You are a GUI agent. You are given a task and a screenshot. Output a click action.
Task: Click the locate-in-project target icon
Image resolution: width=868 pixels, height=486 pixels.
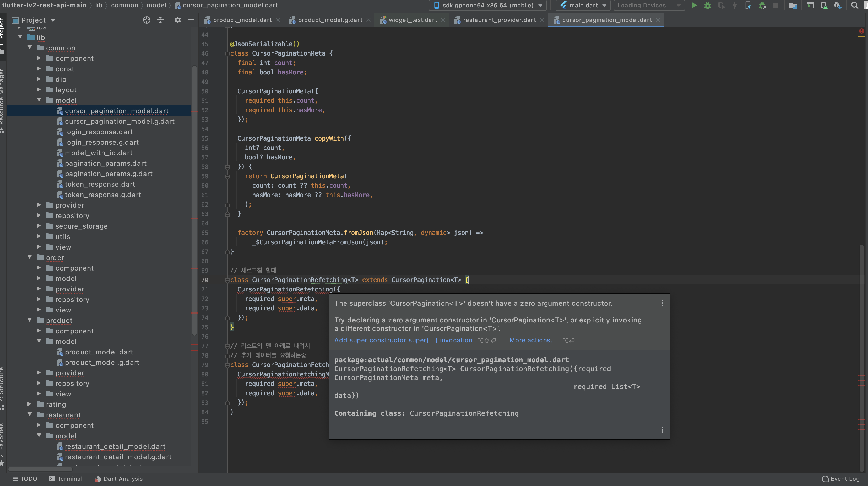pos(147,20)
